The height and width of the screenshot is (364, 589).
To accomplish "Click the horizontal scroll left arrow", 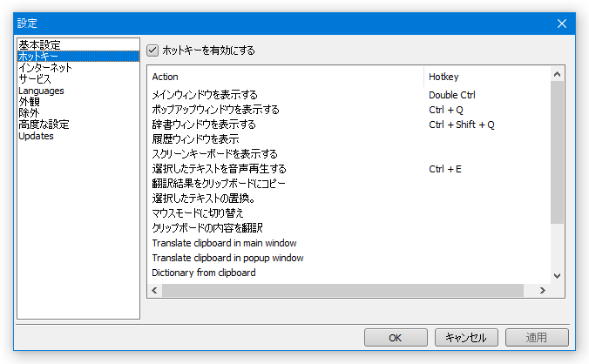I will pos(154,290).
